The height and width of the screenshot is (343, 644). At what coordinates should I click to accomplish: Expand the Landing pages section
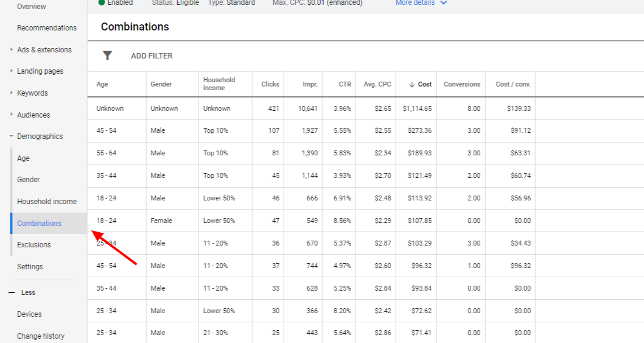coord(12,71)
